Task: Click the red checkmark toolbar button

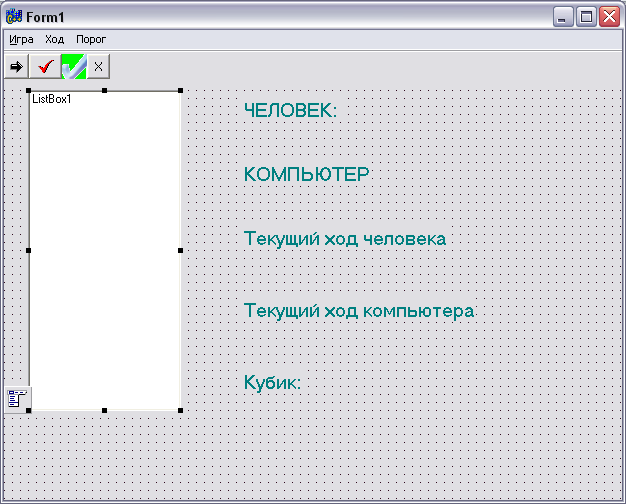Action: [45, 66]
